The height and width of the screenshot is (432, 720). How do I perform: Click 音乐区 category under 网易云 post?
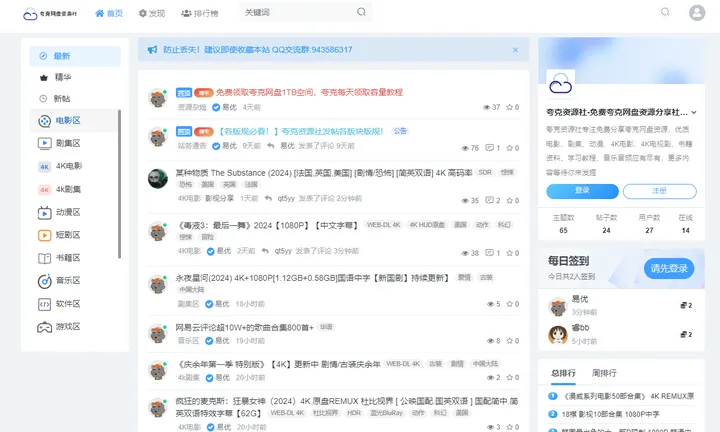188,341
